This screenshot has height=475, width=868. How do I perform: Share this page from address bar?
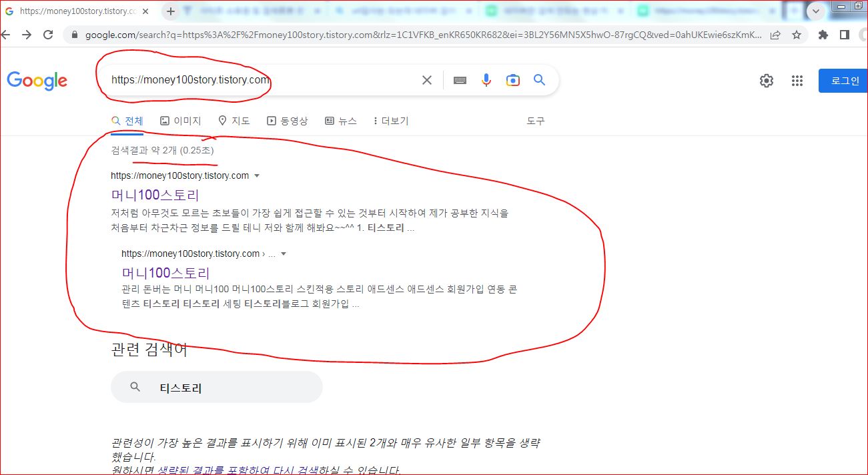pyautogui.click(x=775, y=35)
